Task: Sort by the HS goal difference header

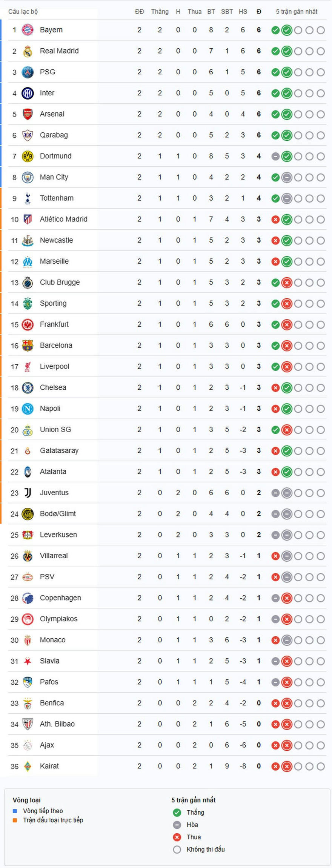Action: [243, 12]
